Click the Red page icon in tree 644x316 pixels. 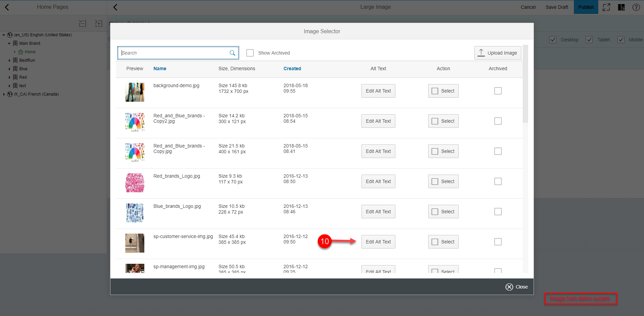15,77
